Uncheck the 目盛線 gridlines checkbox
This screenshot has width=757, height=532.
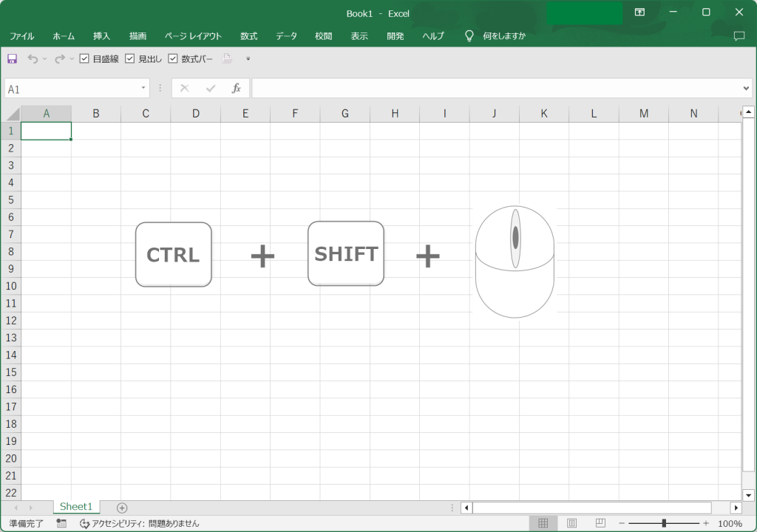coord(84,58)
